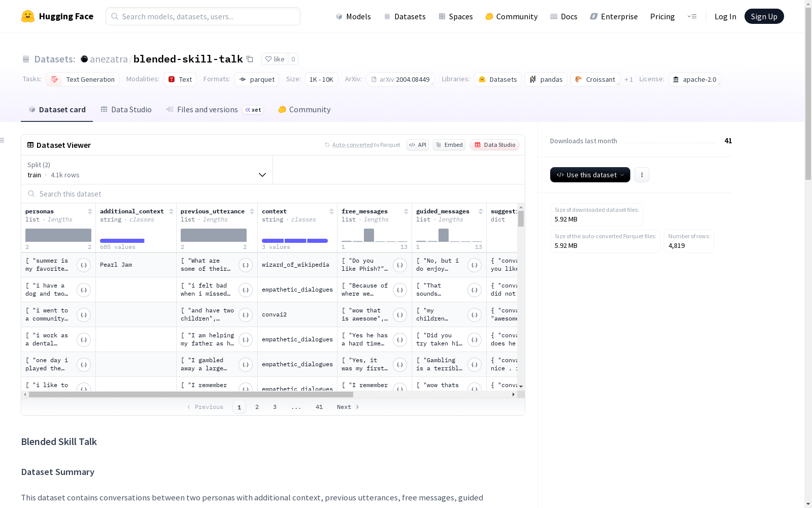Click the Hugging Face logo icon
The height and width of the screenshot is (508, 812).
point(28,16)
